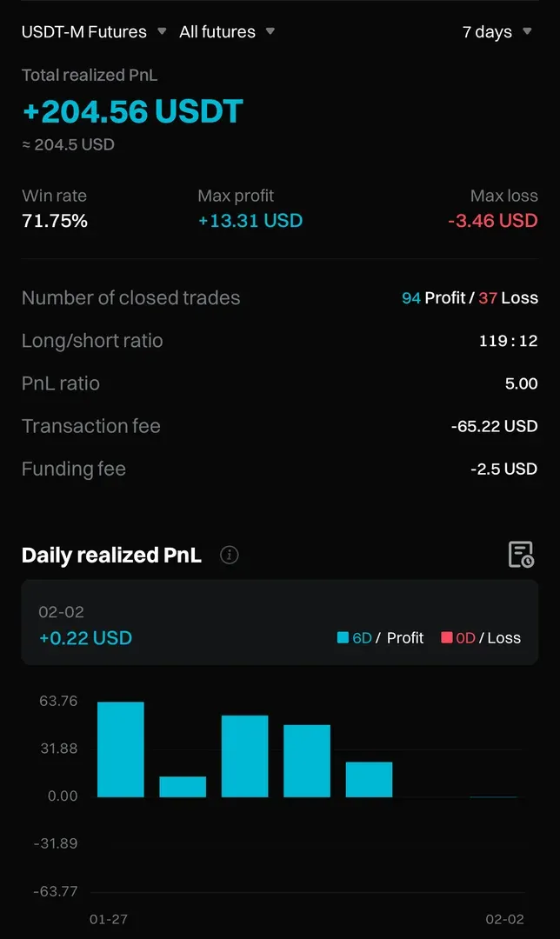Image resolution: width=560 pixels, height=939 pixels.
Task: Change the 7 days time range
Action: point(497,32)
